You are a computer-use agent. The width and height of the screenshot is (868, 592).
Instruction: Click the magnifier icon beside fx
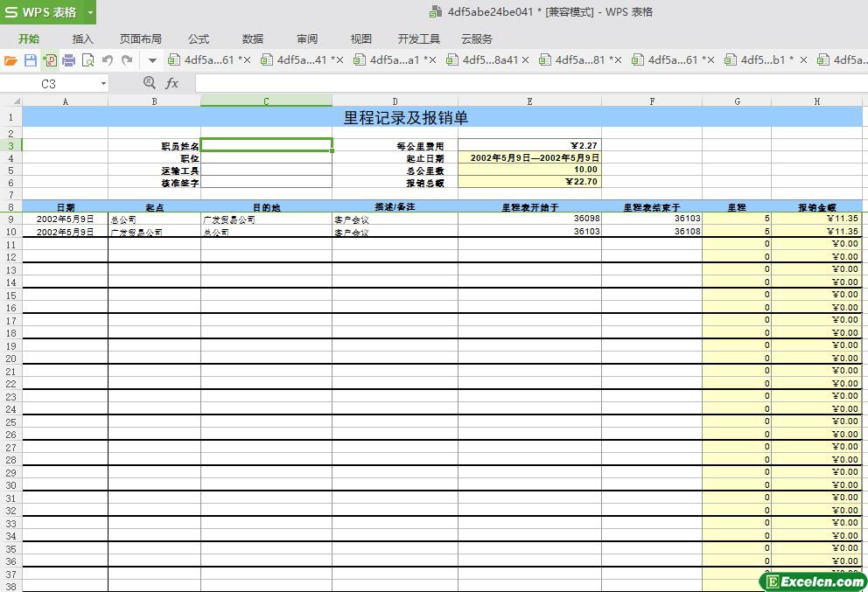149,83
